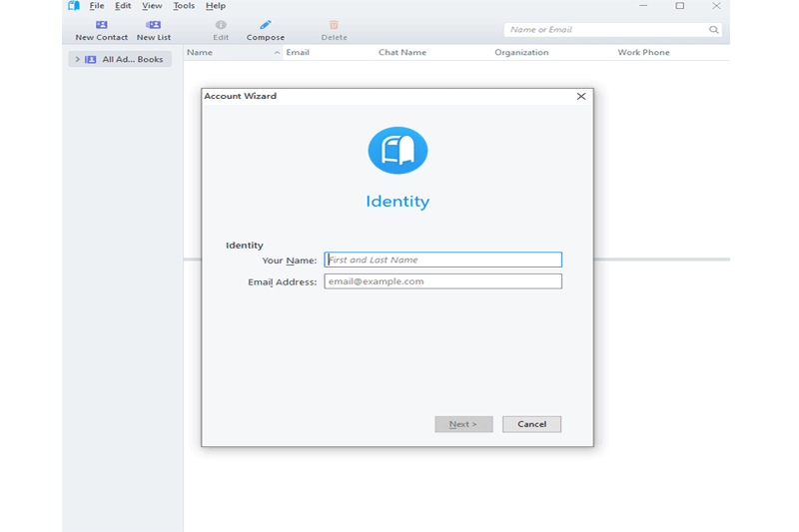This screenshot has height=532, width=799.
Task: Click into the Email Address field
Action: (x=442, y=281)
